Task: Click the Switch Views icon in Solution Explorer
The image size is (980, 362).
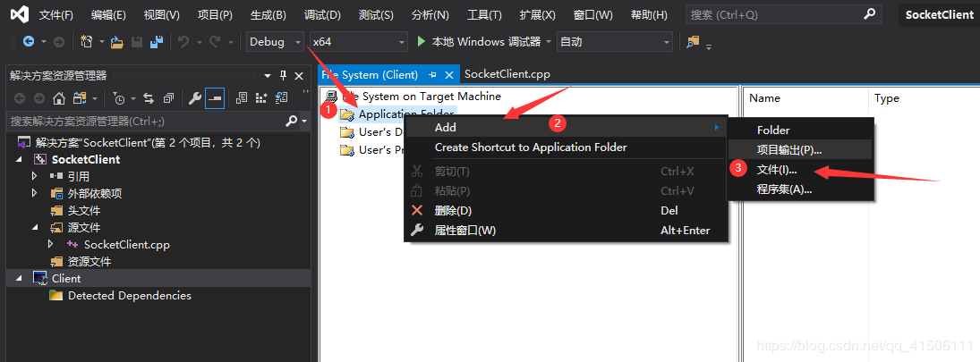Action: (79, 98)
